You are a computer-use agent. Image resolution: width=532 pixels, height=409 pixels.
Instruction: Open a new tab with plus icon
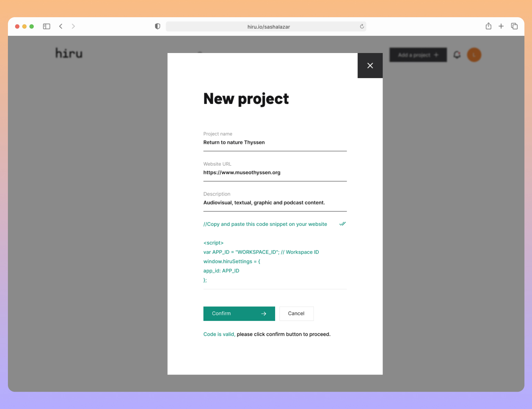(501, 26)
